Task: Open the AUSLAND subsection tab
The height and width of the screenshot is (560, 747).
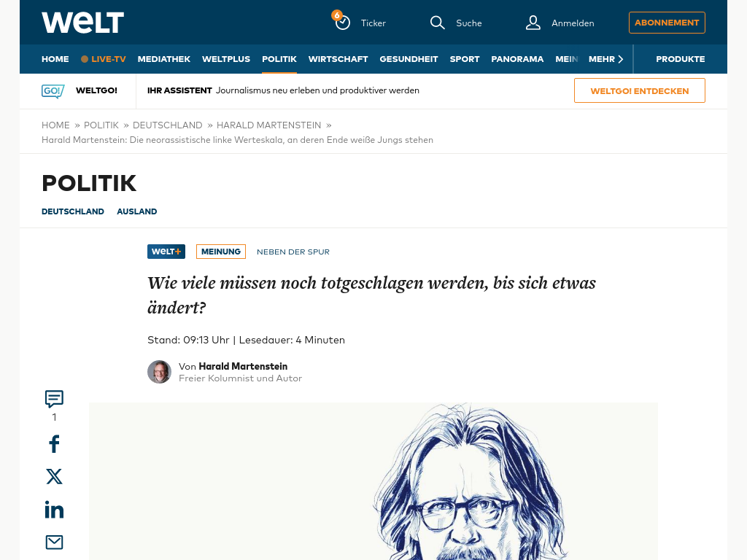Action: (x=136, y=211)
